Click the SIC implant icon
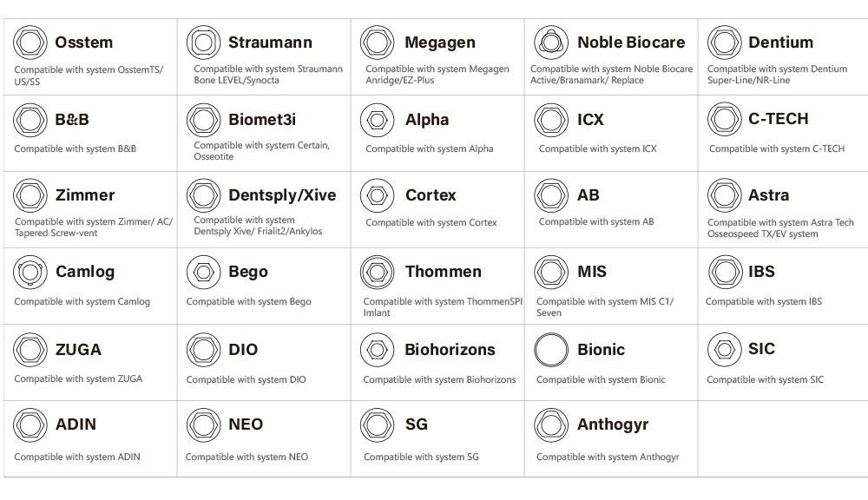The height and width of the screenshot is (500, 868). (725, 350)
